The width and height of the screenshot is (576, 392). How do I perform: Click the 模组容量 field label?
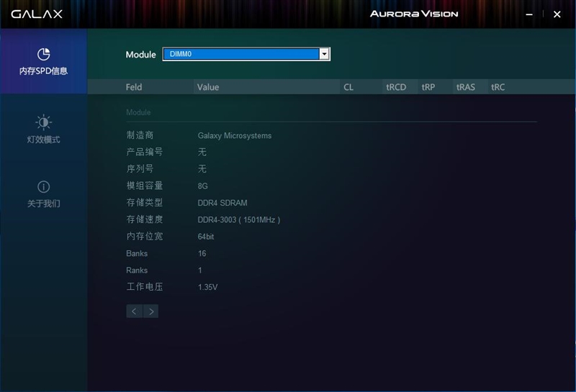[145, 186]
